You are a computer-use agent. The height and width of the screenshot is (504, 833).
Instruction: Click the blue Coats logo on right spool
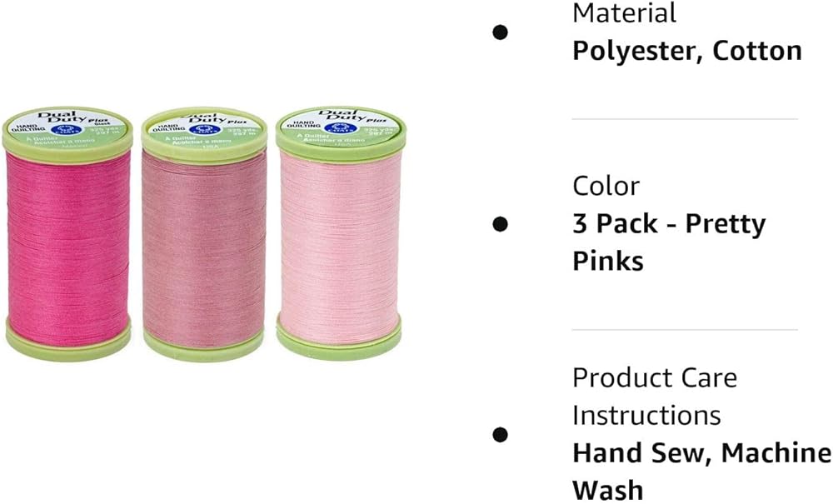point(335,127)
